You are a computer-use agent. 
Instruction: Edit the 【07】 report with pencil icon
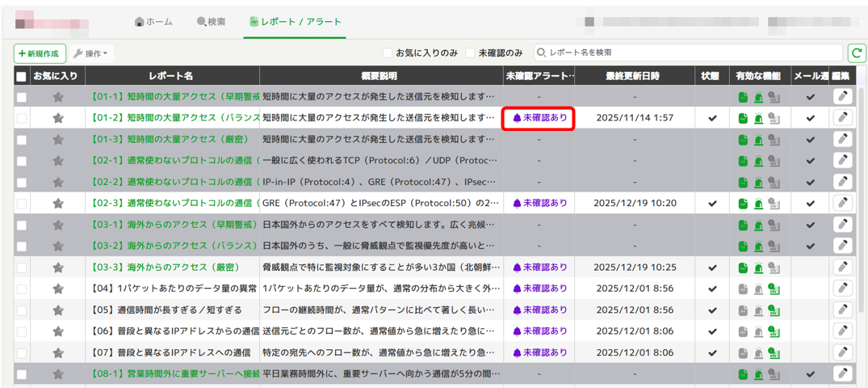(x=842, y=352)
